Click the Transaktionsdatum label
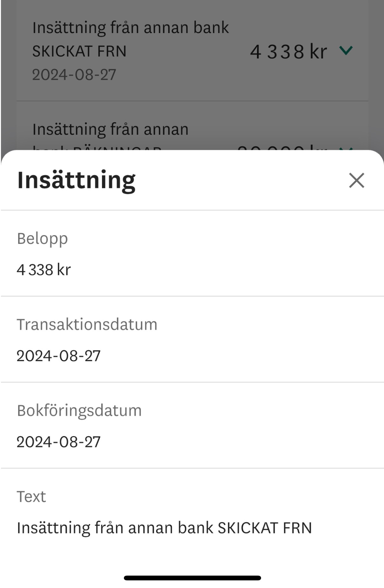384x588 pixels. click(87, 325)
